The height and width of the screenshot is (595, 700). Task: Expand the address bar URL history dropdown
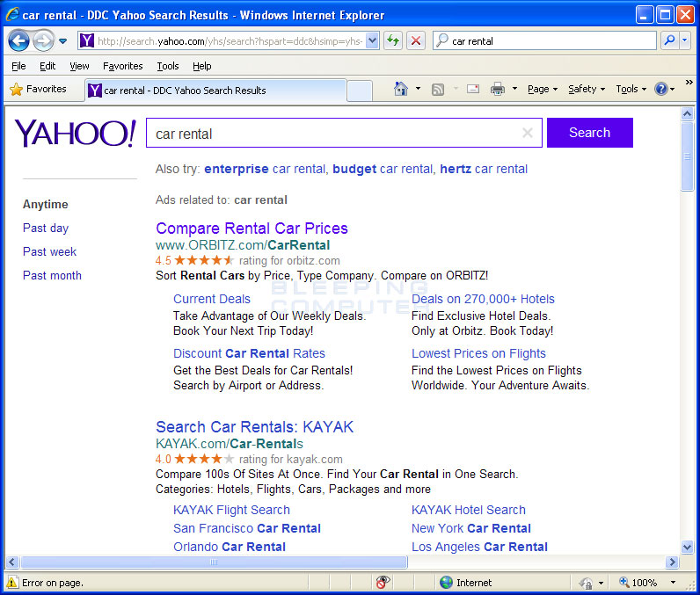point(372,41)
